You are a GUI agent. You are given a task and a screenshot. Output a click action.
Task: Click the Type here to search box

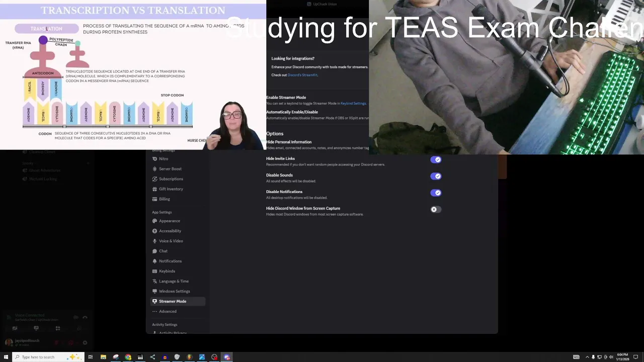48,357
